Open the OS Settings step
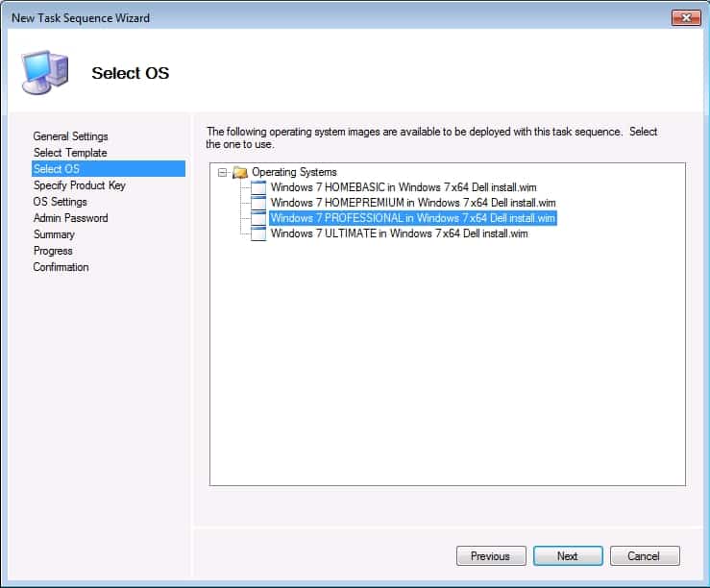The image size is (710, 588). click(x=61, y=202)
